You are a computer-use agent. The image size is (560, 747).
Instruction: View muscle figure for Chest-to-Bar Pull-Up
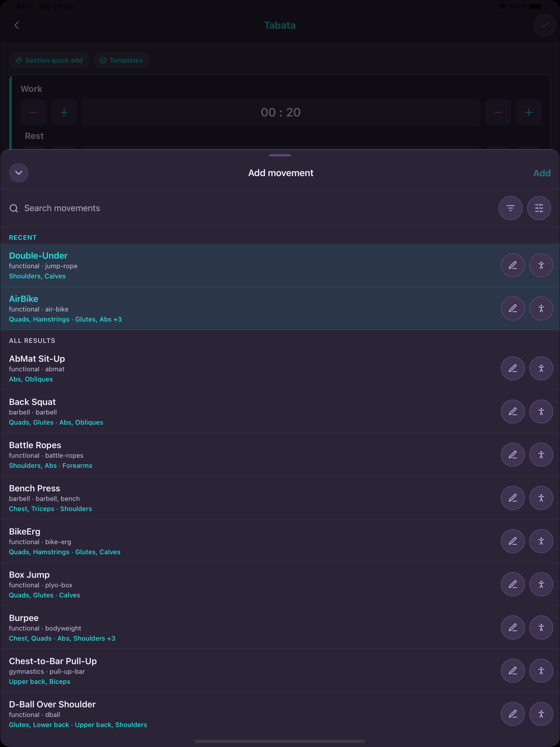[x=541, y=671]
